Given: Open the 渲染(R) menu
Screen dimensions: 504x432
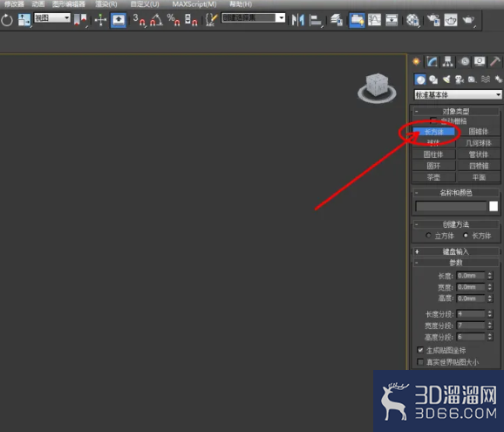Looking at the screenshot, I should coord(106,4).
